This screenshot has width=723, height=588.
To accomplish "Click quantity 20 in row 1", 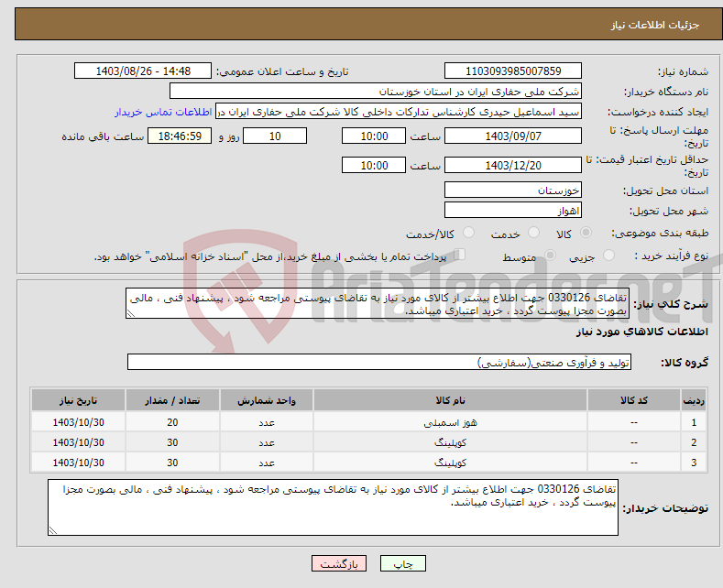I will point(172,422).
